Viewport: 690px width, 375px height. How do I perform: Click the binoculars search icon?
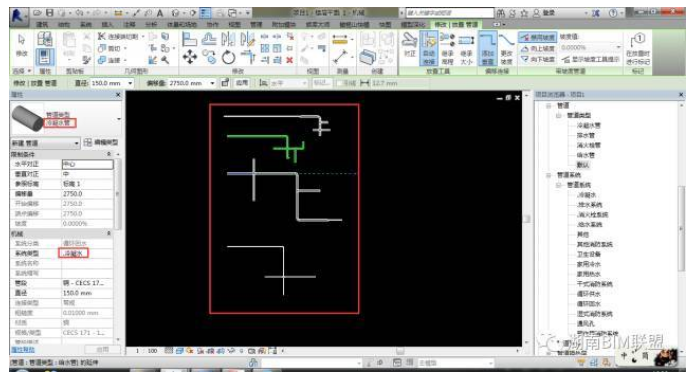(x=501, y=13)
